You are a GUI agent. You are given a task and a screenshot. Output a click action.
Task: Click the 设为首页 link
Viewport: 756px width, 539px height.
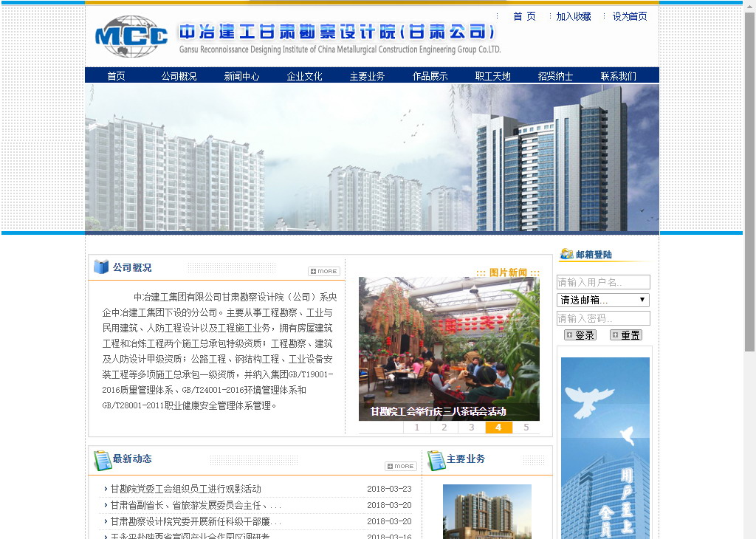tap(630, 16)
